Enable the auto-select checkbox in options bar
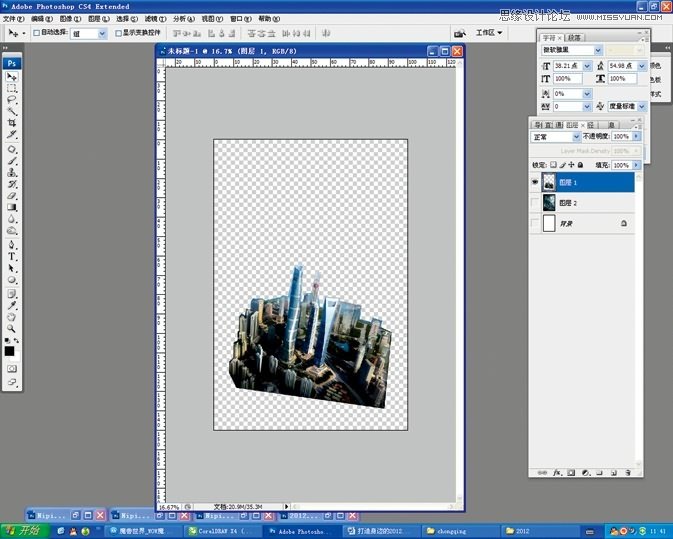Screen dimensions: 673x539 (37, 33)
